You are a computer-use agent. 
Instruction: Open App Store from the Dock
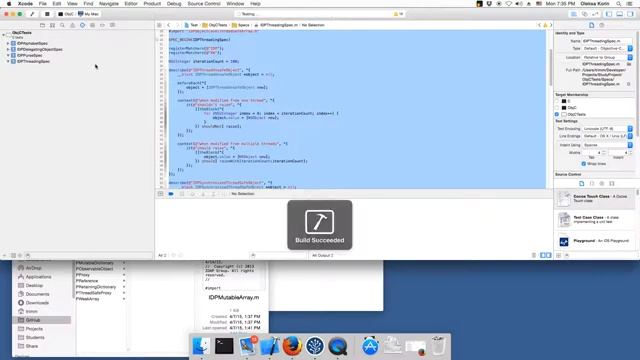(370, 346)
